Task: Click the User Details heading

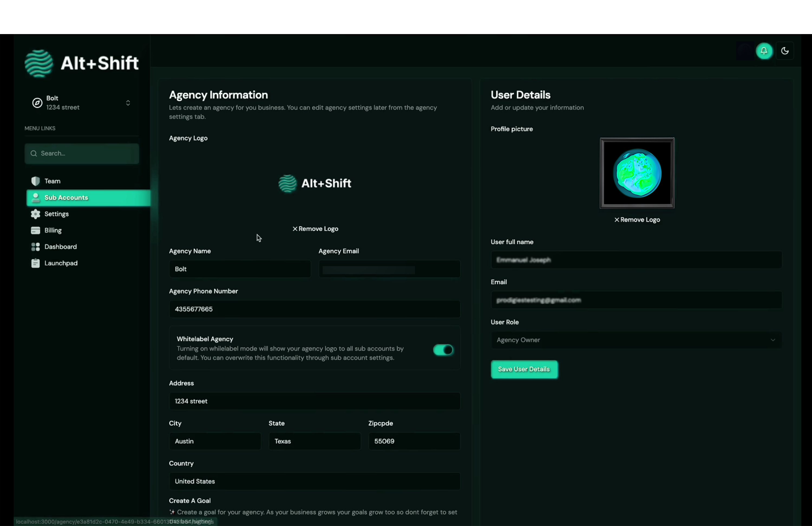Action: click(x=520, y=95)
